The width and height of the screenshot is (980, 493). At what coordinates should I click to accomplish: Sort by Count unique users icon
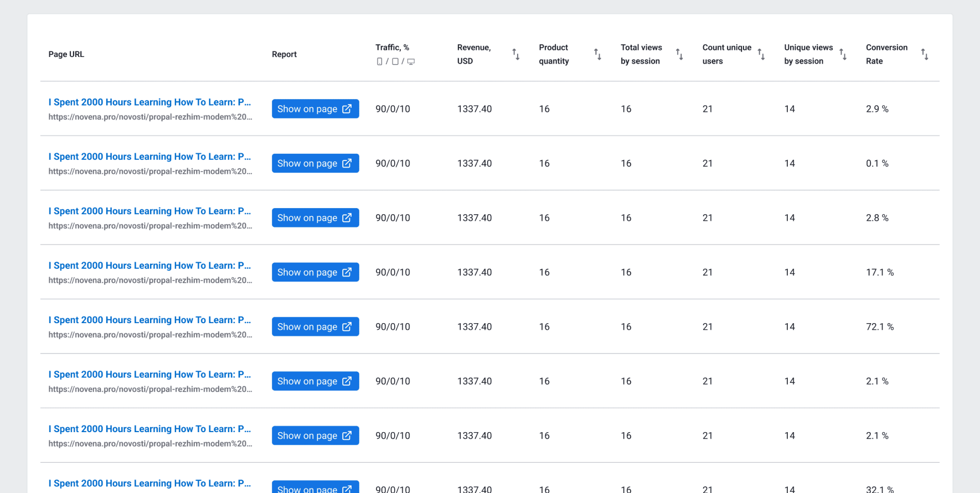[x=761, y=54]
